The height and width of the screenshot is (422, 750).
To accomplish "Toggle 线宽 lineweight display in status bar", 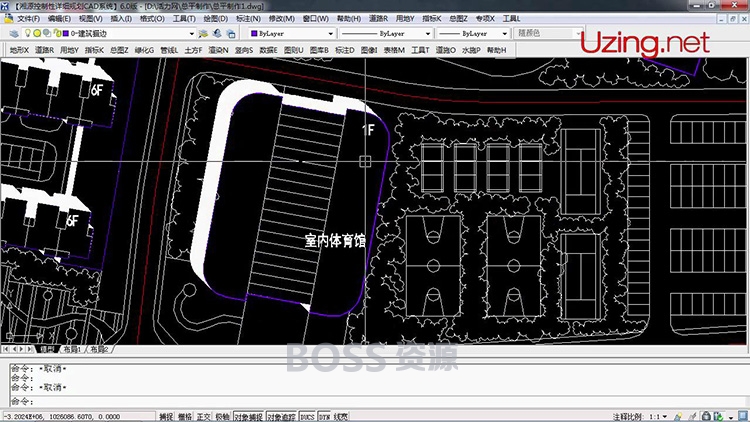I will 341,417.
